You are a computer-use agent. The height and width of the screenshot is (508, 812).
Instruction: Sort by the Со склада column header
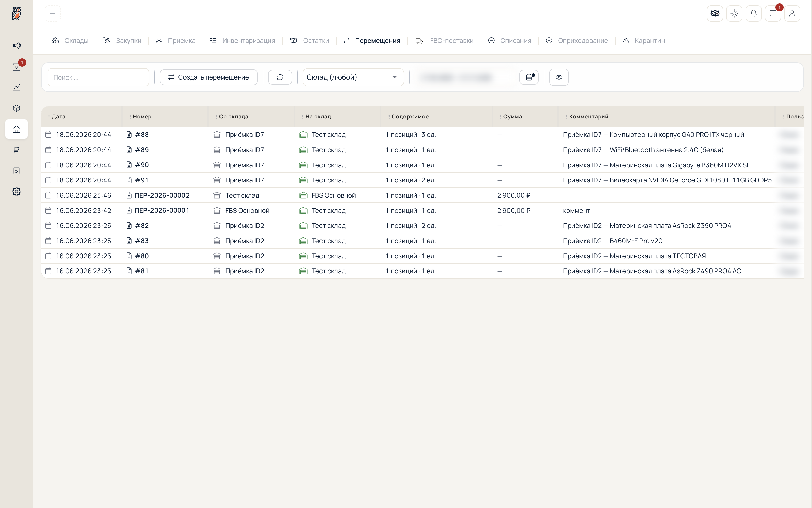(x=233, y=117)
